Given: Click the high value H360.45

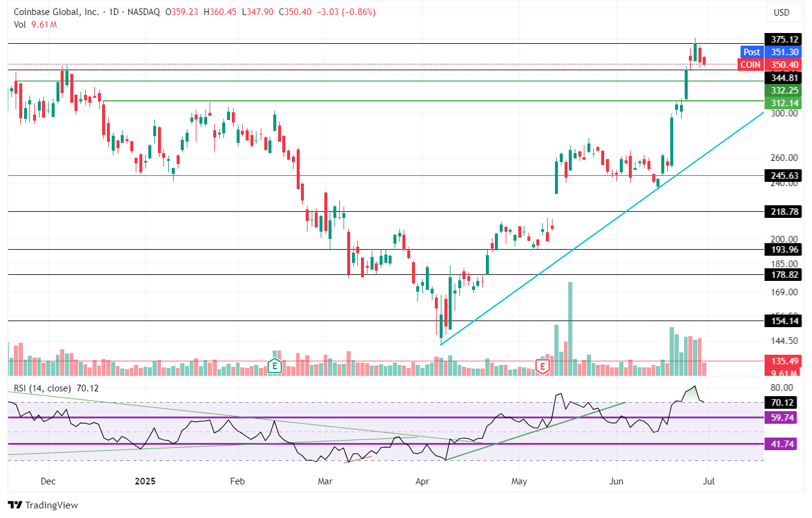Looking at the screenshot, I should click(222, 12).
